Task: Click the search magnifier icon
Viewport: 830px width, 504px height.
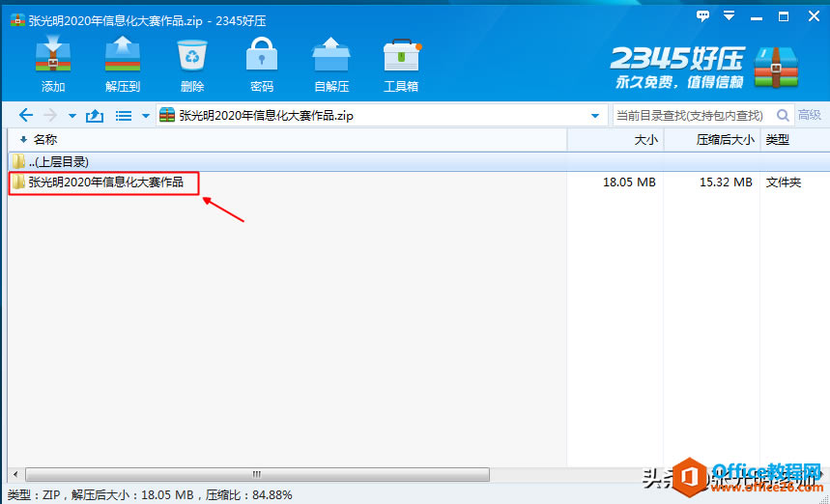Action: point(783,115)
